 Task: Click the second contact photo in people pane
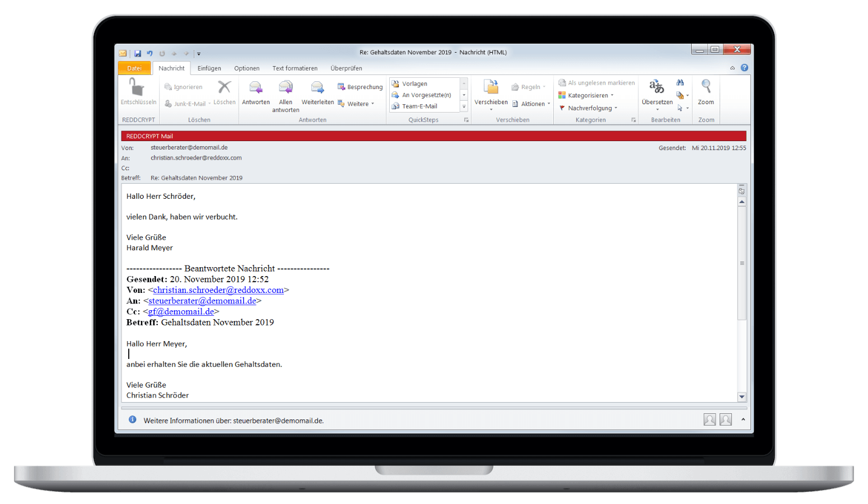pos(726,419)
